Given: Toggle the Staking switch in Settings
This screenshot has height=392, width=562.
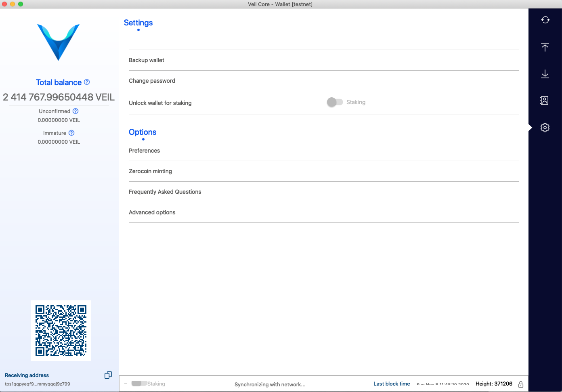Looking at the screenshot, I should tap(335, 102).
